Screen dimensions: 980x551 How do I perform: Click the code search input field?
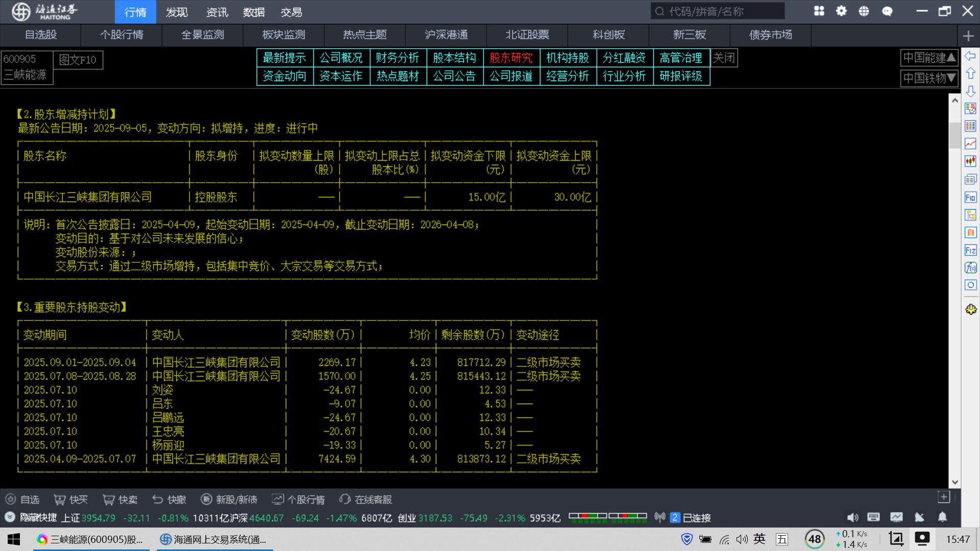click(x=717, y=11)
